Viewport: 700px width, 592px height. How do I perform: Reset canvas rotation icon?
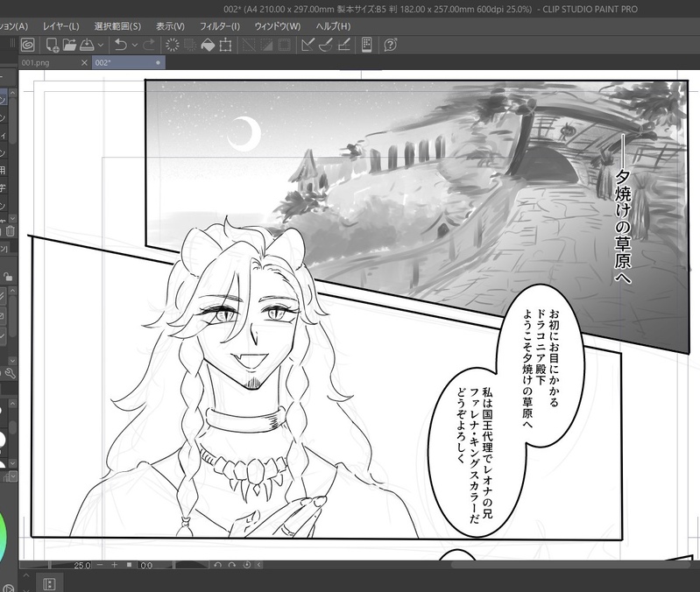246,565
